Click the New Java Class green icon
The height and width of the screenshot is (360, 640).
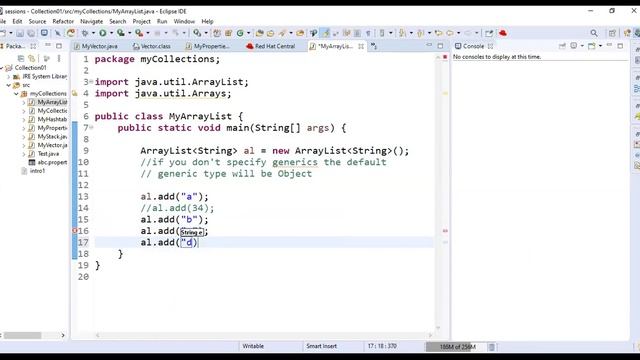click(x=240, y=33)
